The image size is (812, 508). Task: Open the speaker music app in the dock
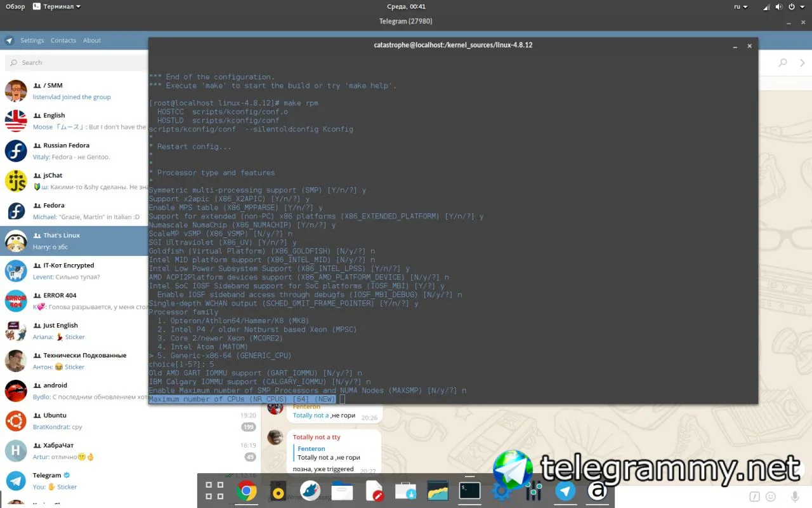pos(278,491)
